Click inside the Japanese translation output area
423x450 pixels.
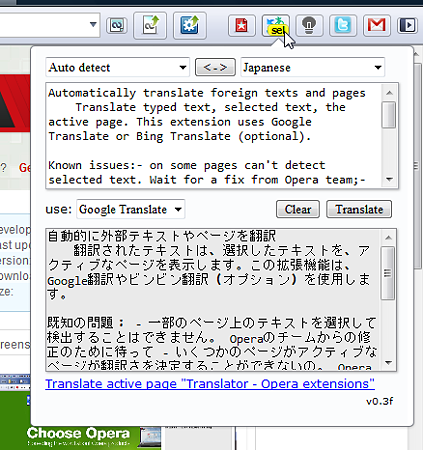coord(213,300)
